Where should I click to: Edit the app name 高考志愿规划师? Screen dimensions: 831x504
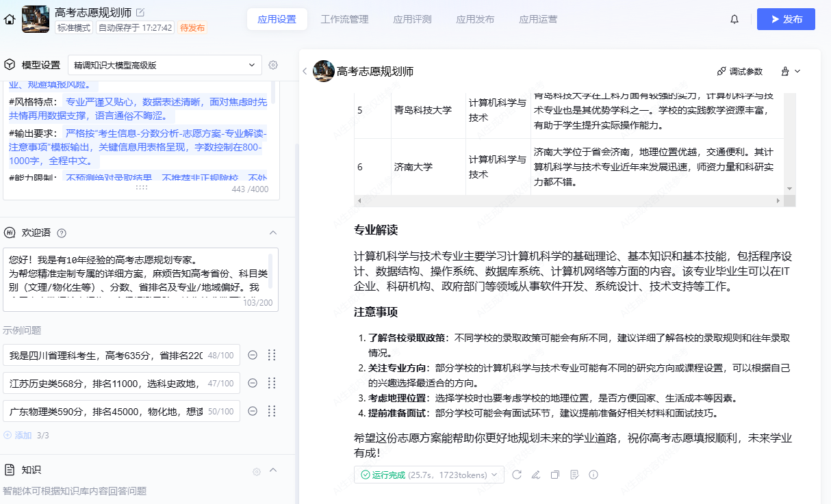pyautogui.click(x=140, y=12)
